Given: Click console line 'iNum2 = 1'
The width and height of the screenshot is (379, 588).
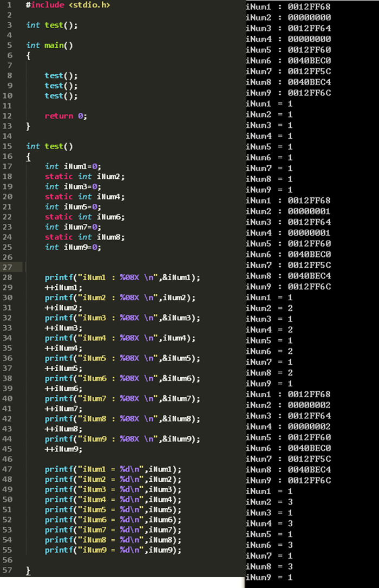Looking at the screenshot, I should tap(269, 115).
